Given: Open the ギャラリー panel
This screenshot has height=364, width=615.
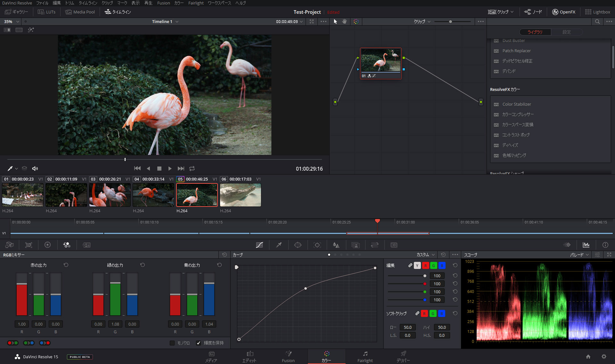Looking at the screenshot, I should click(x=17, y=12).
